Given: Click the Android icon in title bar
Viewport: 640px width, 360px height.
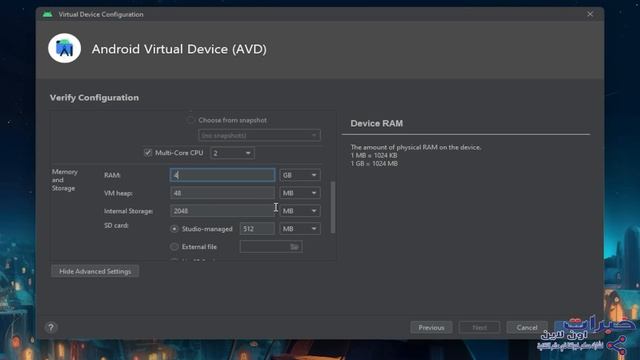Looking at the screenshot, I should click(x=47, y=14).
